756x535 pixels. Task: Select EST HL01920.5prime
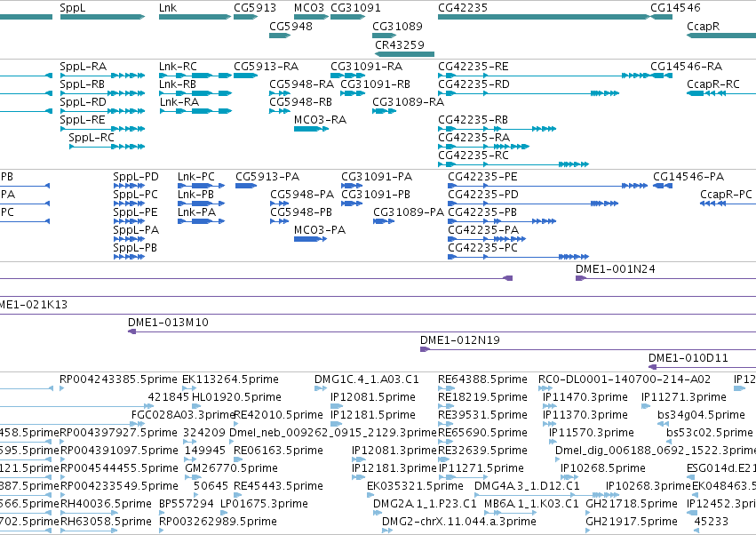click(x=197, y=406)
